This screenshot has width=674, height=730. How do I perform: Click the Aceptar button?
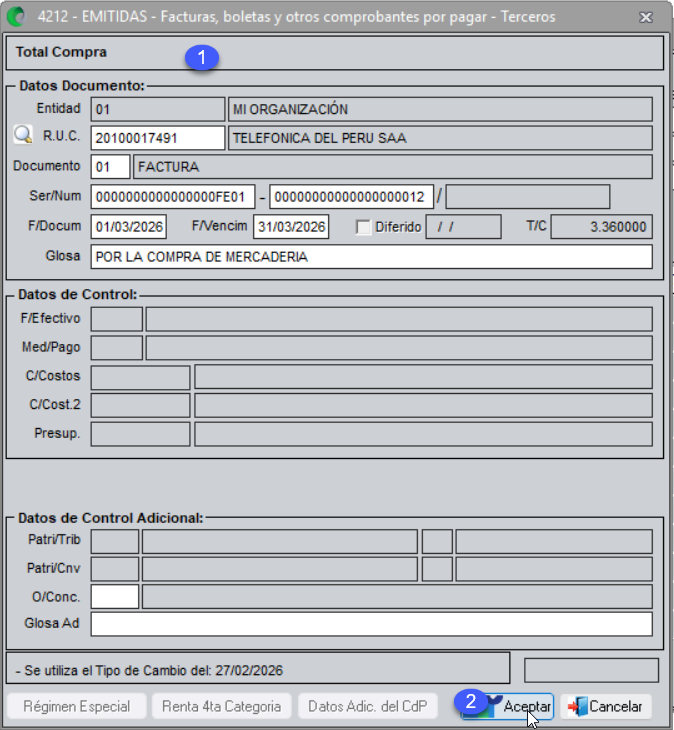tap(507, 706)
